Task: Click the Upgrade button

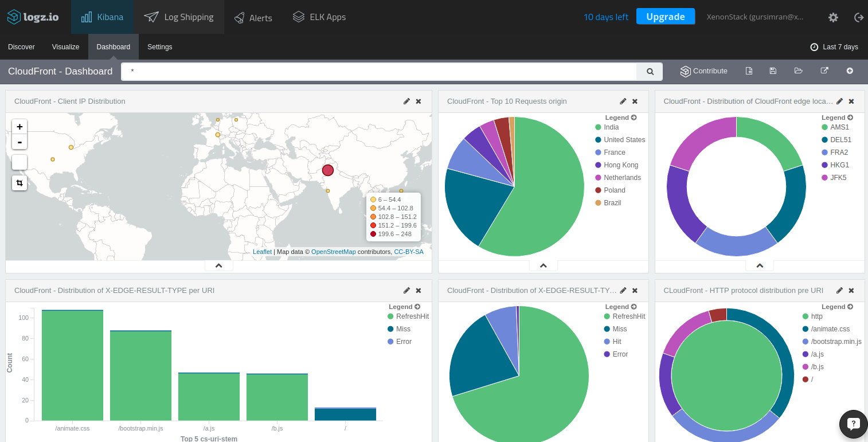Action: coord(665,17)
